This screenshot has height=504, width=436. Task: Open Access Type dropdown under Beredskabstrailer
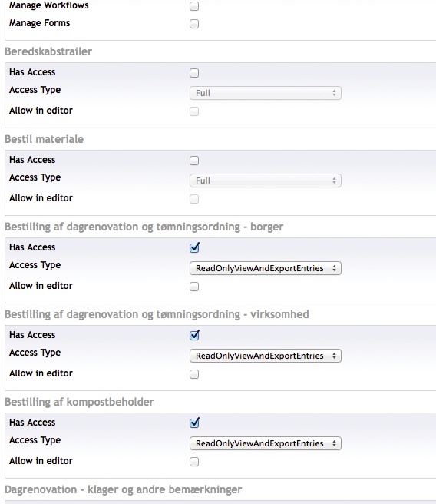tap(265, 93)
